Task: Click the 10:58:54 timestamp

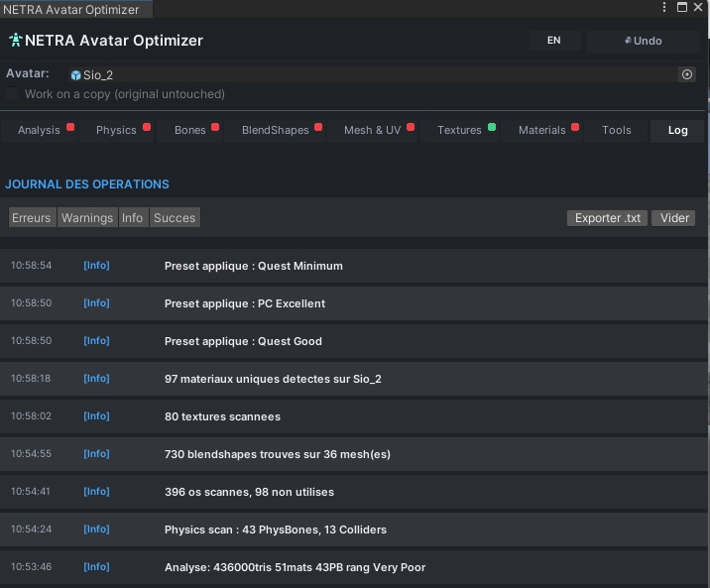Action: click(x=32, y=266)
